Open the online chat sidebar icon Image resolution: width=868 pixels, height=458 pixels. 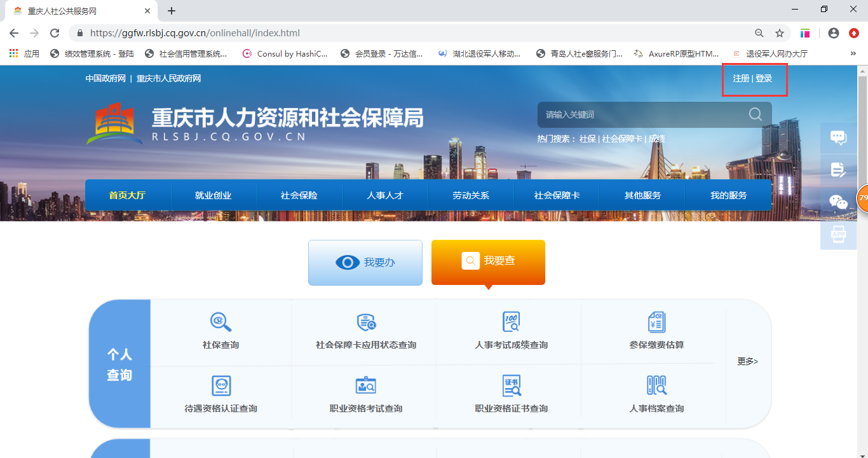click(839, 137)
